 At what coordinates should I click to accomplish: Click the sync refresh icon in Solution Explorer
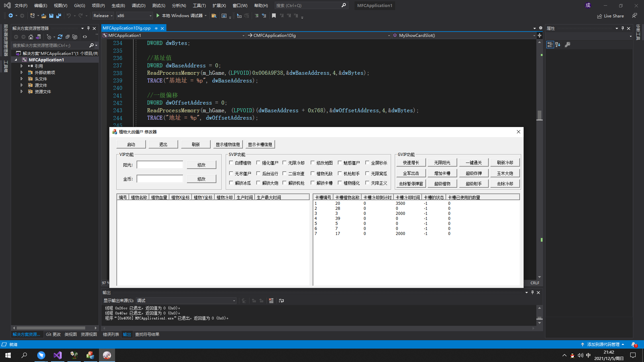[x=60, y=37]
